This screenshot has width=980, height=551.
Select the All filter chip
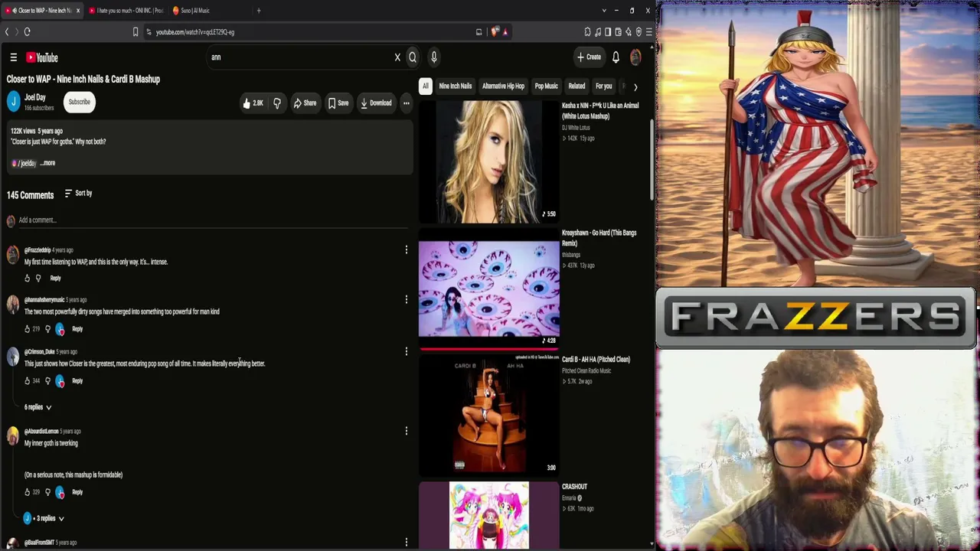(426, 86)
